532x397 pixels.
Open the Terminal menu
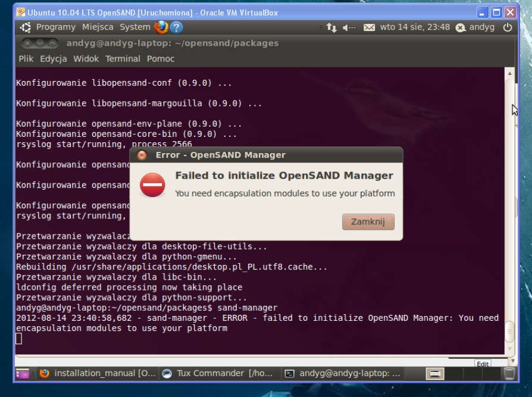tap(123, 59)
